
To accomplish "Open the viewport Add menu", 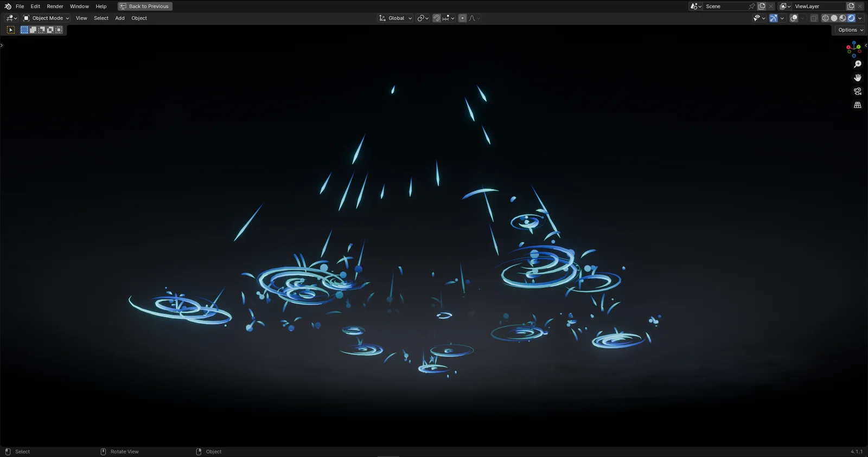I will coord(120,18).
